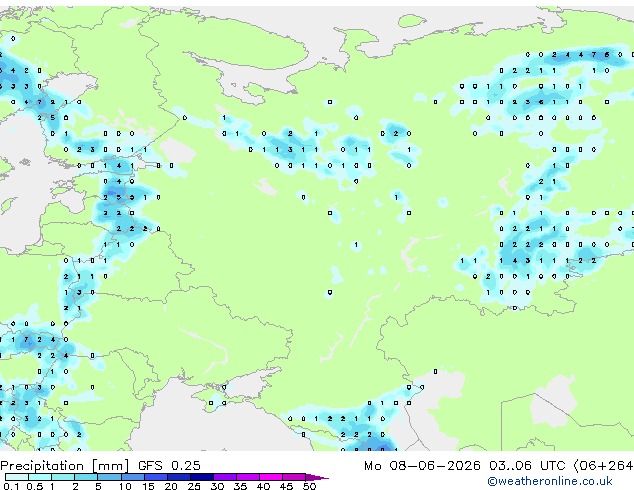Select the 30–35 mm violet legend swatch
This screenshot has height=490, width=634.
click(x=224, y=477)
